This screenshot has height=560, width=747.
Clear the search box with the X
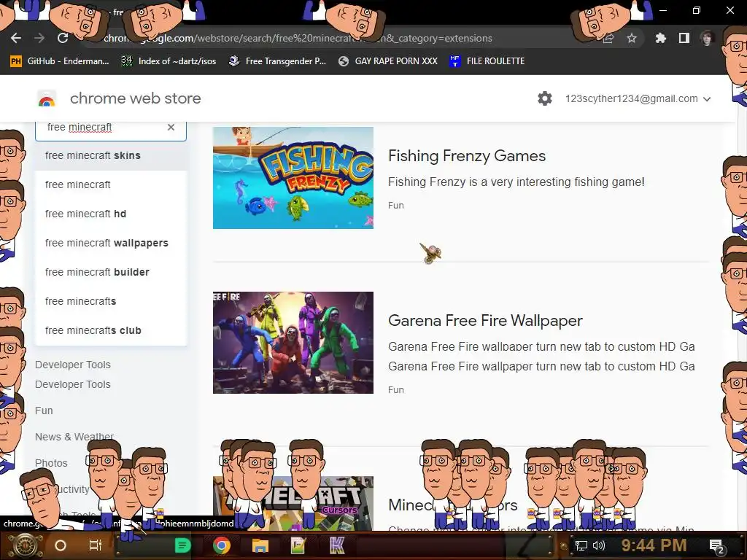click(171, 127)
